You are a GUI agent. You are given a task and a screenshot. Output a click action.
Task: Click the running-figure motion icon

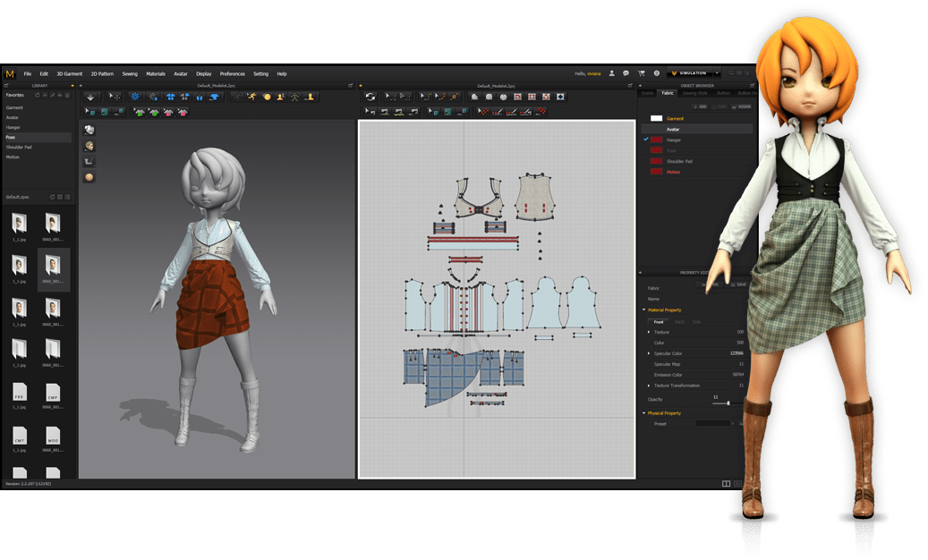coord(252,98)
